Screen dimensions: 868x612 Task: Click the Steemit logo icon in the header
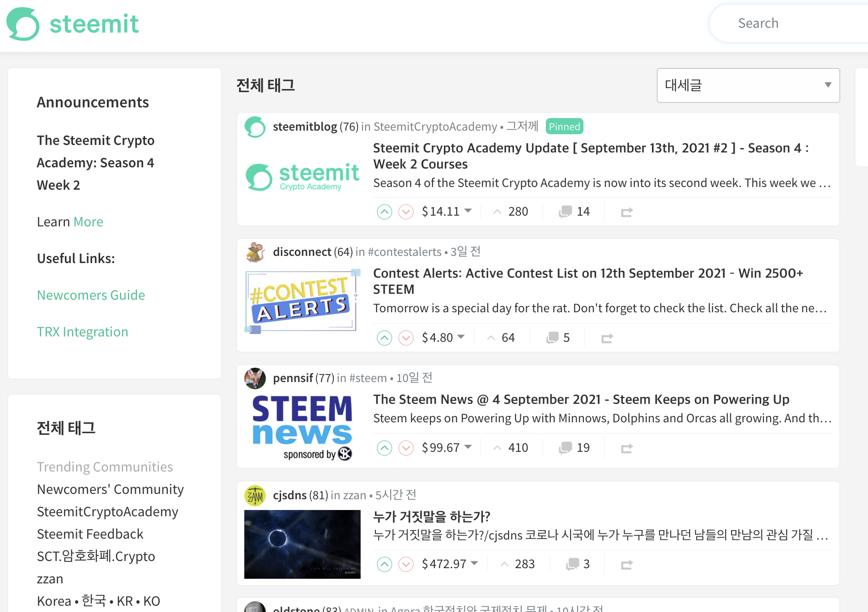[23, 24]
